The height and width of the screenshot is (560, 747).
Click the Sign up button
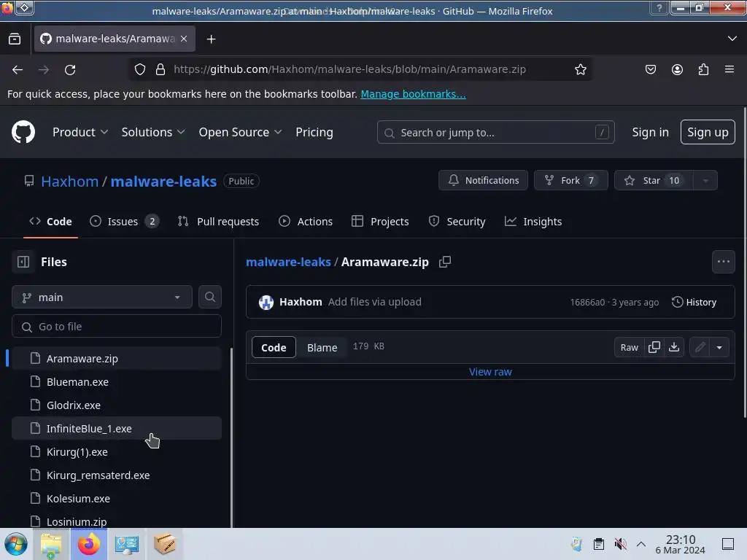point(708,132)
